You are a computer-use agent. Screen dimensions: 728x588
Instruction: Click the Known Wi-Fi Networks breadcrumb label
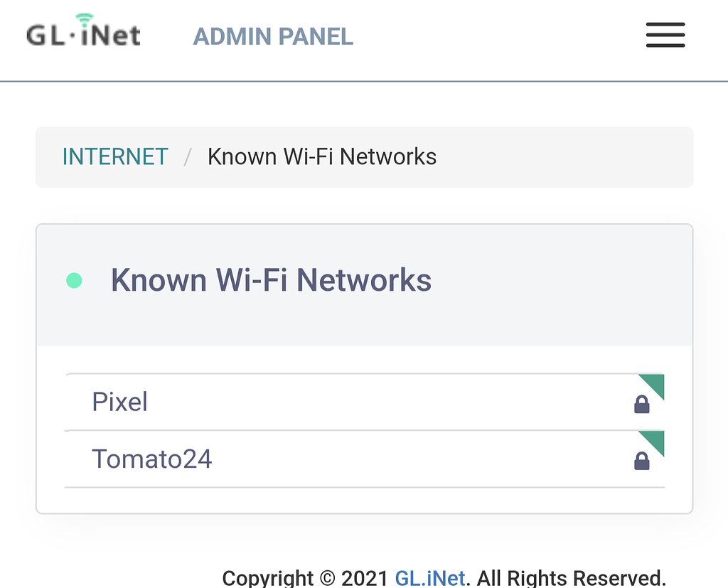322,156
